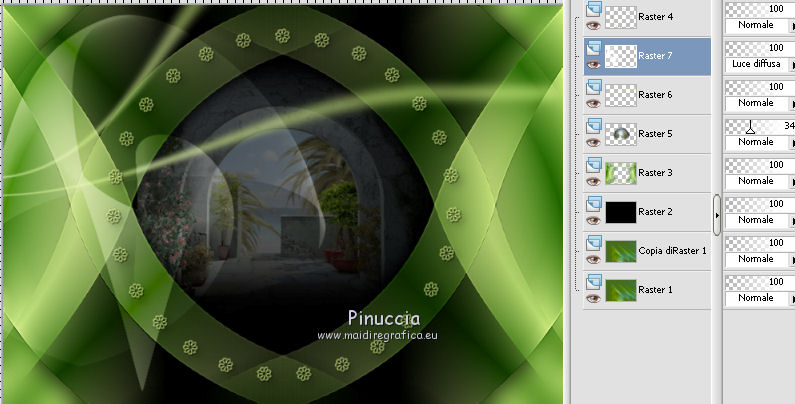The image size is (795, 404).
Task: Select the Raster 3 layer thumbnail
Action: click(621, 173)
